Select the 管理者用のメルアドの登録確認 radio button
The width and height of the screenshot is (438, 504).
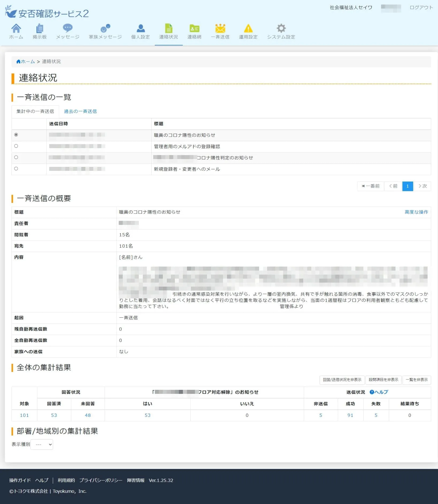16,146
